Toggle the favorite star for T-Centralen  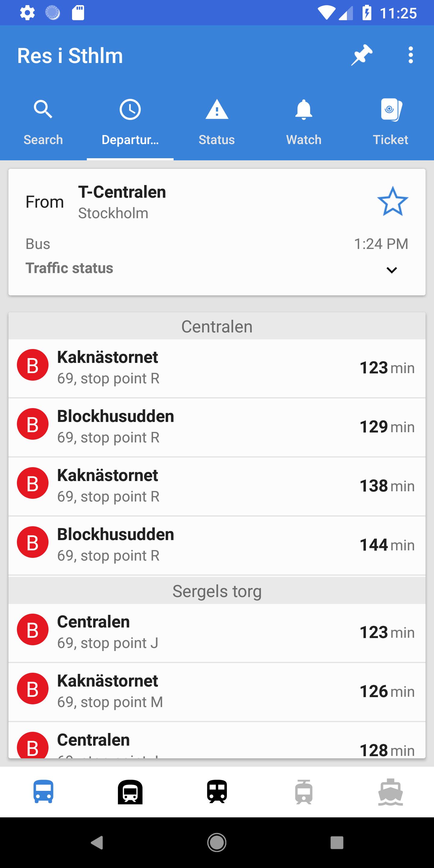tap(392, 202)
